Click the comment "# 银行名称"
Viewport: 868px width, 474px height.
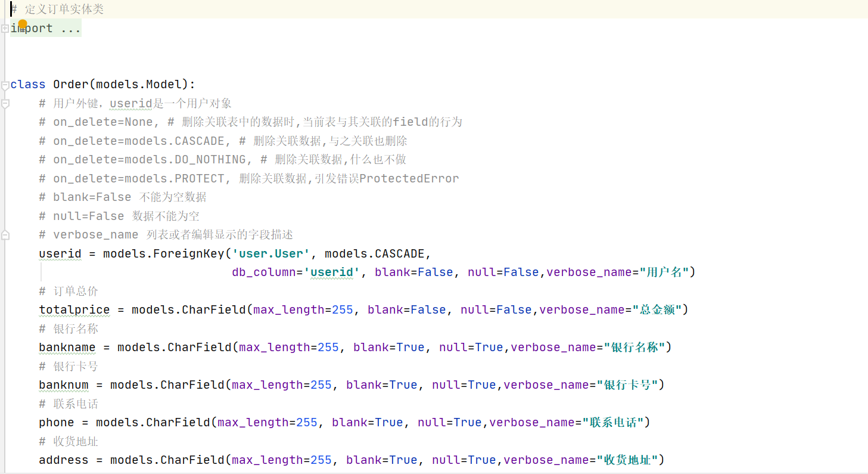point(69,329)
